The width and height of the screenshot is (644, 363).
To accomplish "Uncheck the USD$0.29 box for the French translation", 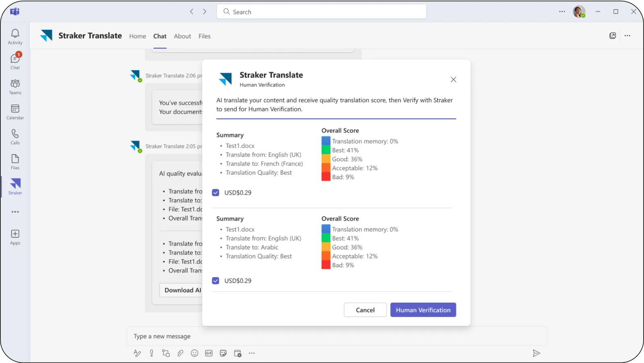I will pyautogui.click(x=216, y=193).
